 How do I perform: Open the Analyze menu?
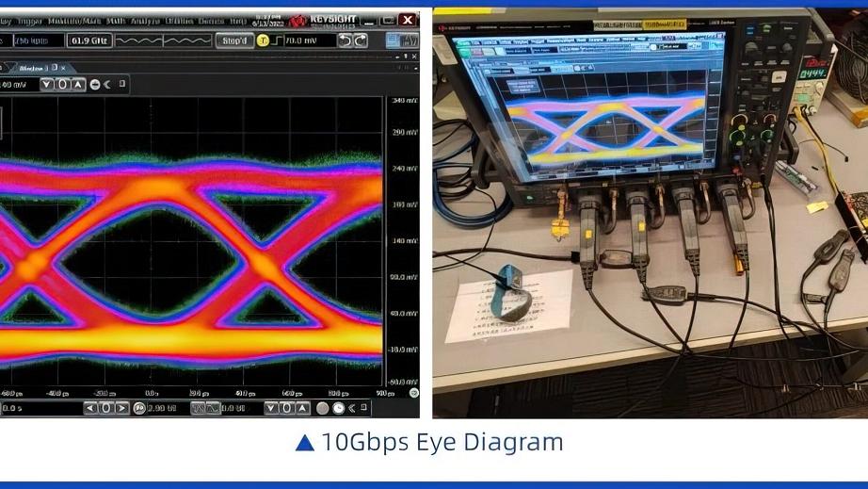[146, 21]
